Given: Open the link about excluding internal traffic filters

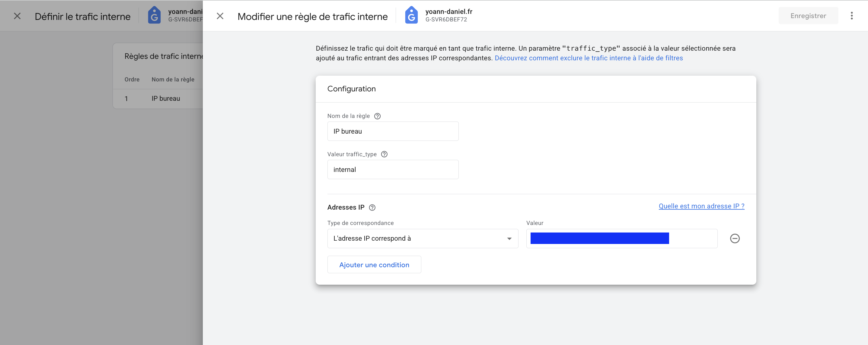Looking at the screenshot, I should [588, 58].
